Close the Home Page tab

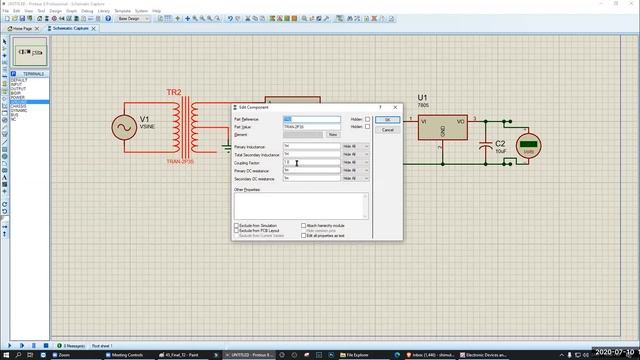pos(37,29)
